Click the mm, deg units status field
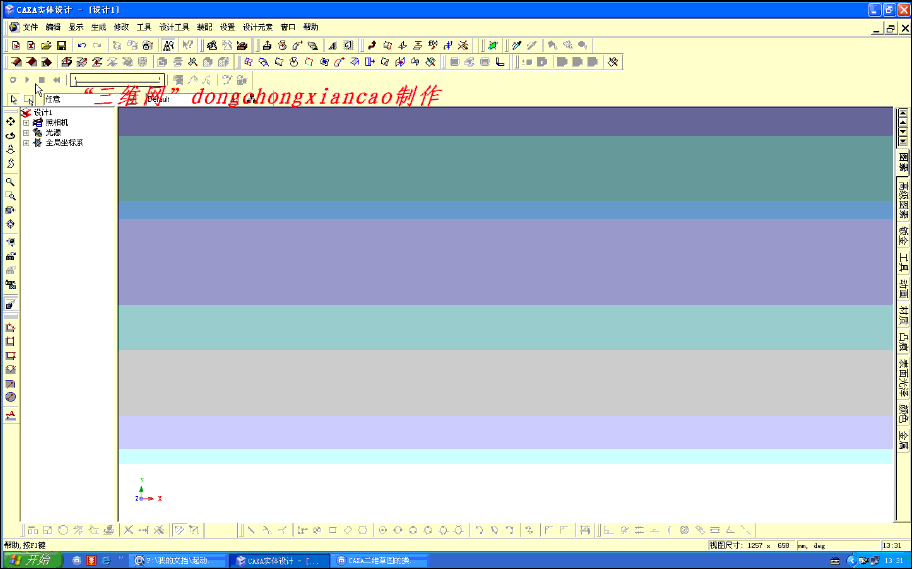 [x=838, y=545]
